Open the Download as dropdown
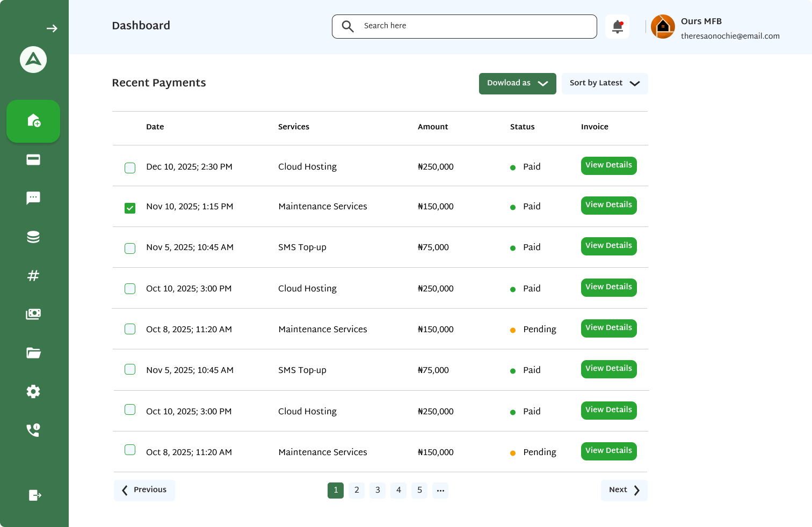The width and height of the screenshot is (812, 527). pyautogui.click(x=518, y=83)
